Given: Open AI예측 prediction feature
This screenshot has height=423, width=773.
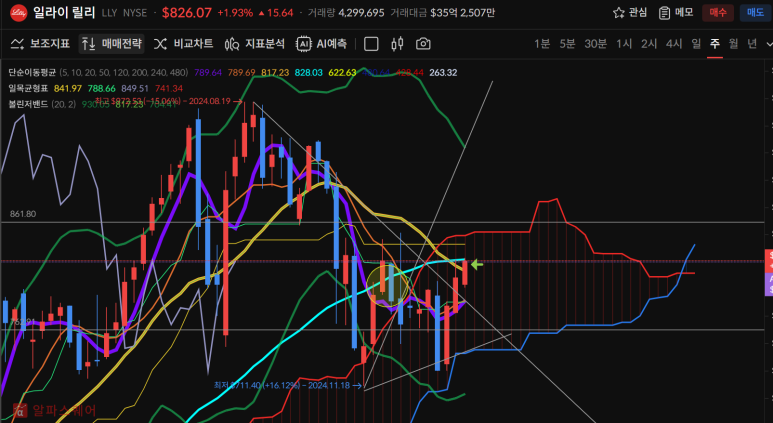Looking at the screenshot, I should 321,44.
